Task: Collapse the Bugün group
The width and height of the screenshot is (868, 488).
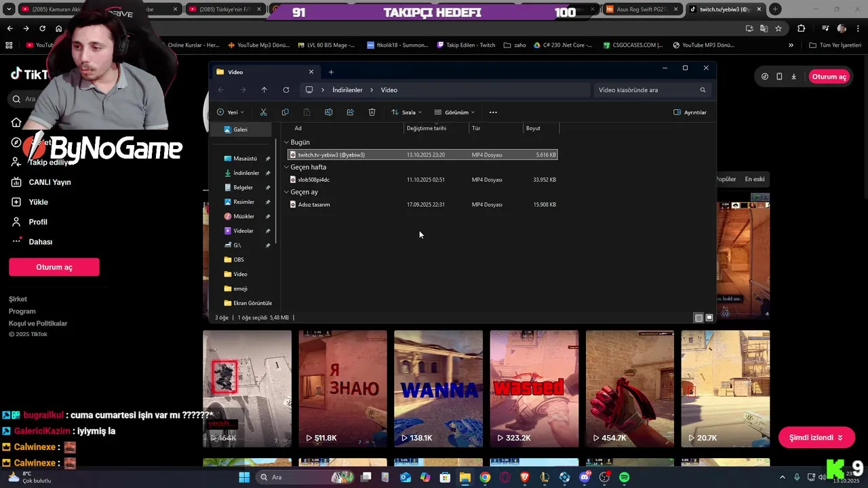Action: pos(287,142)
